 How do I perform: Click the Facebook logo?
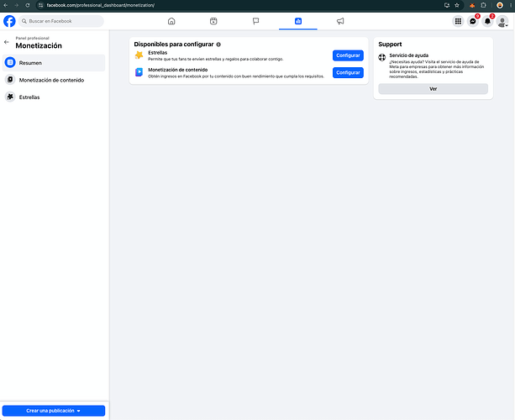(9, 21)
